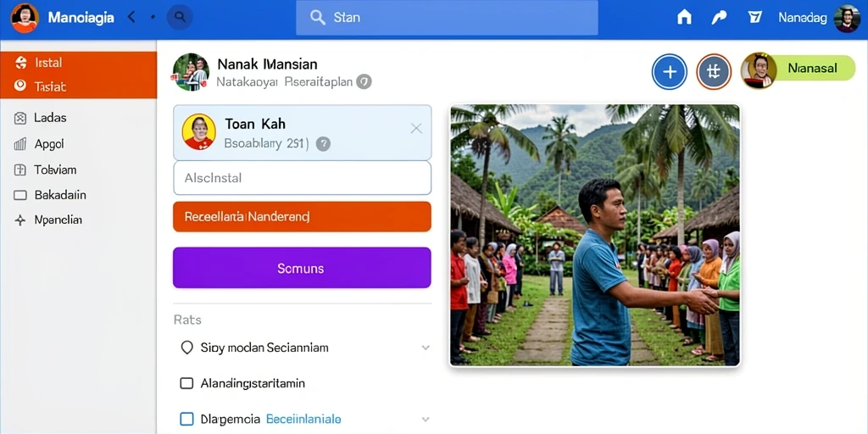Select the Iistal sidebar tab

[x=79, y=63]
